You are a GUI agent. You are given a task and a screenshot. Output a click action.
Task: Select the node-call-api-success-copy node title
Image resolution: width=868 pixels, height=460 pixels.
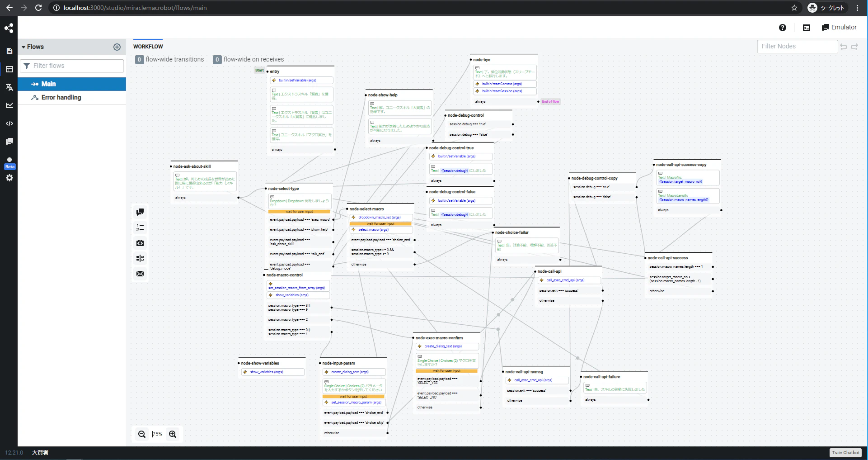(681, 165)
